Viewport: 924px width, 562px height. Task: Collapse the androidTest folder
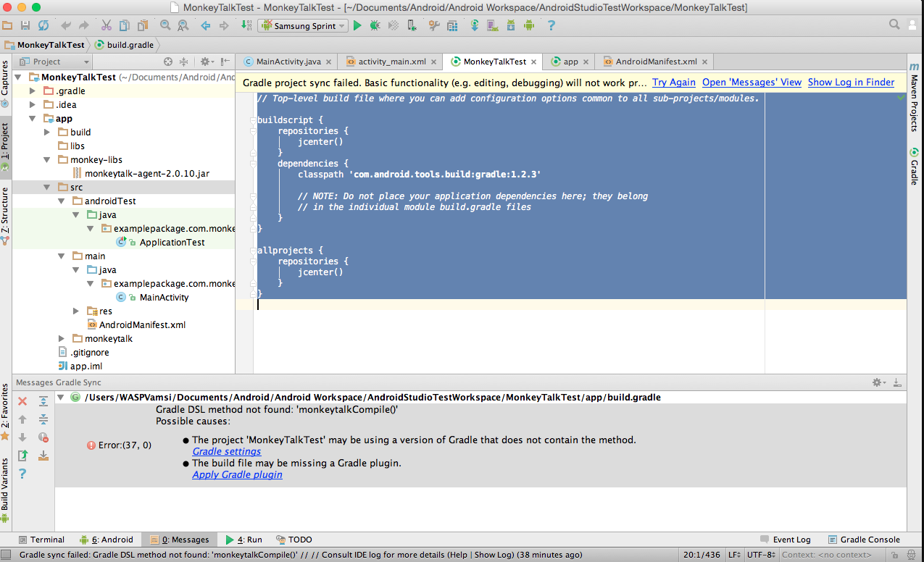tap(61, 201)
